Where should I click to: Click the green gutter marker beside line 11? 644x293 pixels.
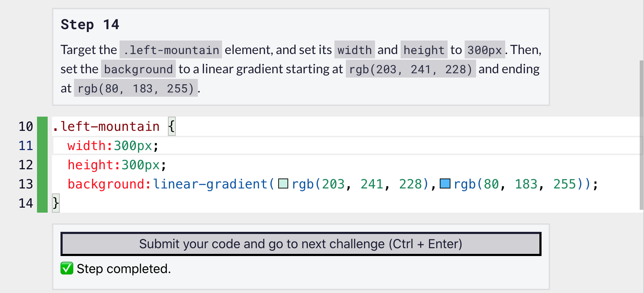[x=42, y=145]
